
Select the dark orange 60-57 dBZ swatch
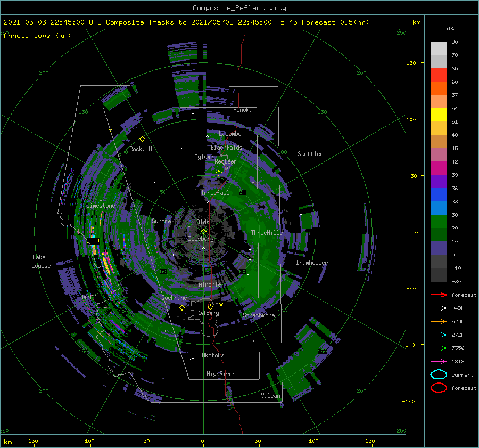(439, 88)
